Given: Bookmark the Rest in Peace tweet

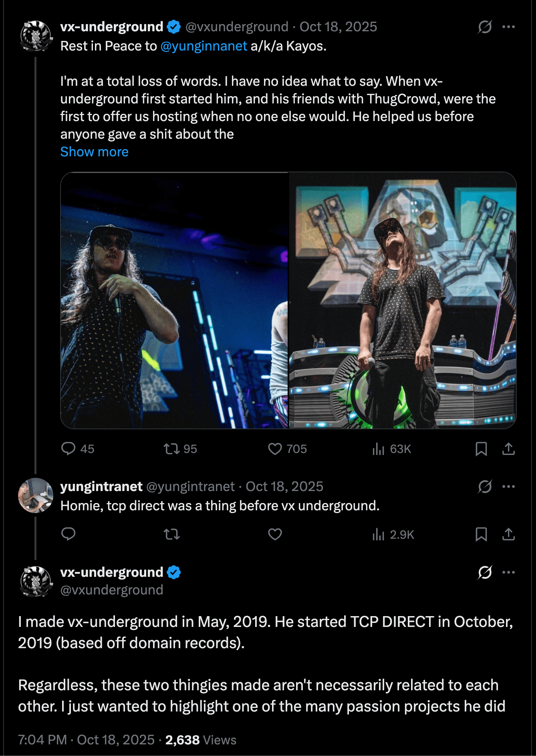Looking at the screenshot, I should tap(481, 449).
